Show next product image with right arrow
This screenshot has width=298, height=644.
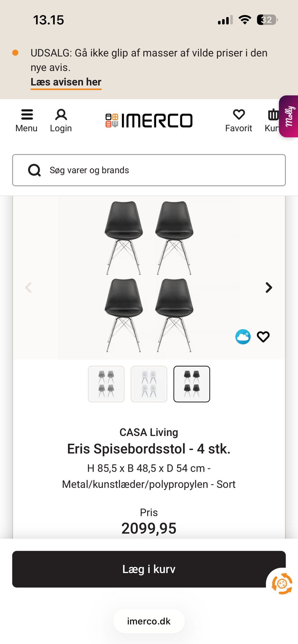[x=269, y=288]
